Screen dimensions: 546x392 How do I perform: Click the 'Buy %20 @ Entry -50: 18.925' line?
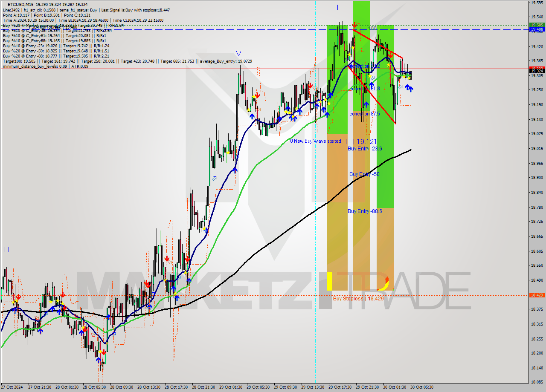tap(55, 51)
